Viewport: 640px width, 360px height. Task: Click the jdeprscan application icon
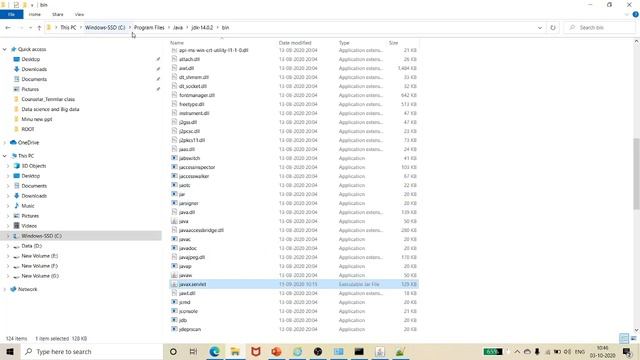point(174,329)
